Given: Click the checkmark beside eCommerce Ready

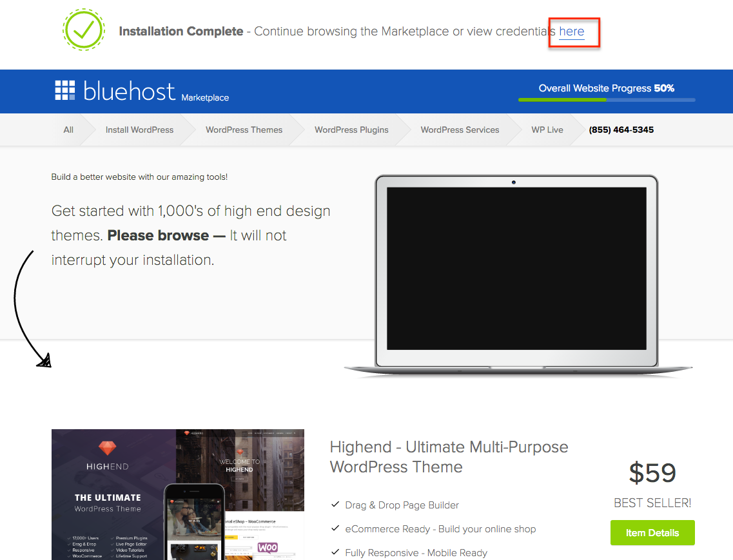Looking at the screenshot, I should [335, 528].
